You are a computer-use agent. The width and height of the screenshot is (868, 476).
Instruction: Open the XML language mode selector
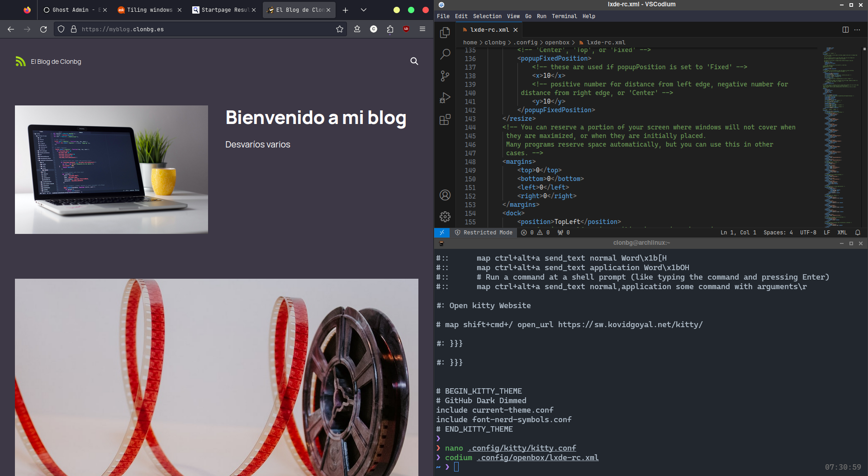[x=842, y=233]
